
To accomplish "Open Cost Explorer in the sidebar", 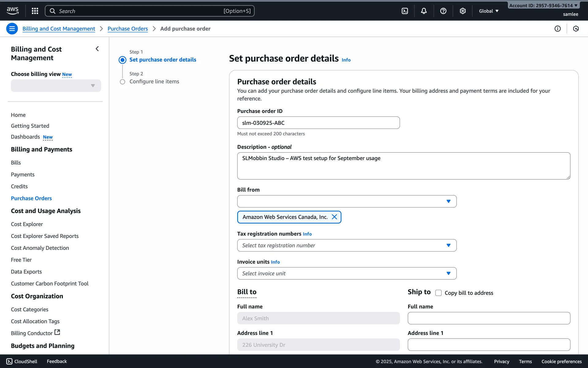I will click(x=27, y=224).
